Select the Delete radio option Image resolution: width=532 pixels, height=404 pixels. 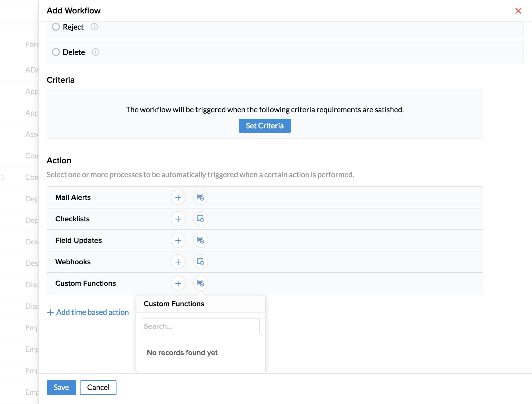(56, 52)
